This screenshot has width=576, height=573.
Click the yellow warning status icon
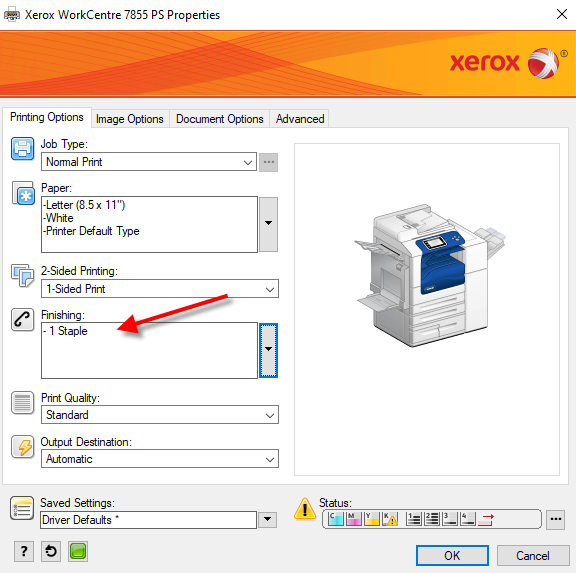[x=305, y=509]
